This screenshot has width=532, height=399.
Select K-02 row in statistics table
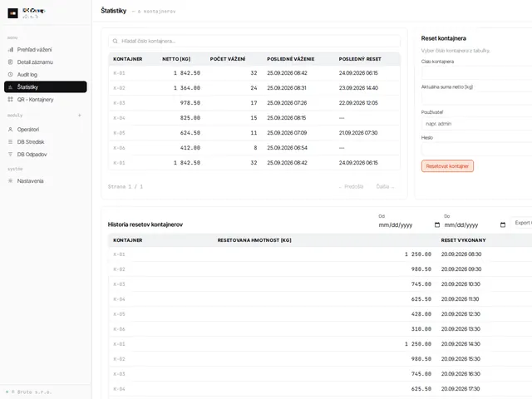pyautogui.click(x=254, y=88)
